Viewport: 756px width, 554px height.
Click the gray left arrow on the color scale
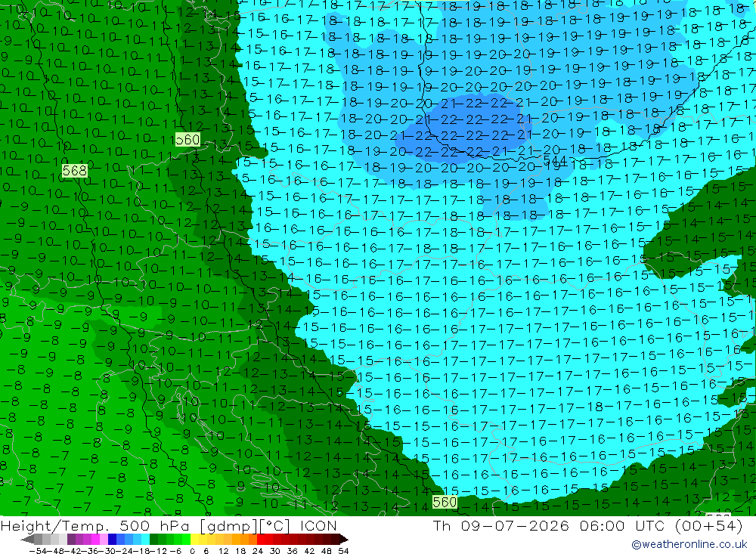pyautogui.click(x=27, y=540)
